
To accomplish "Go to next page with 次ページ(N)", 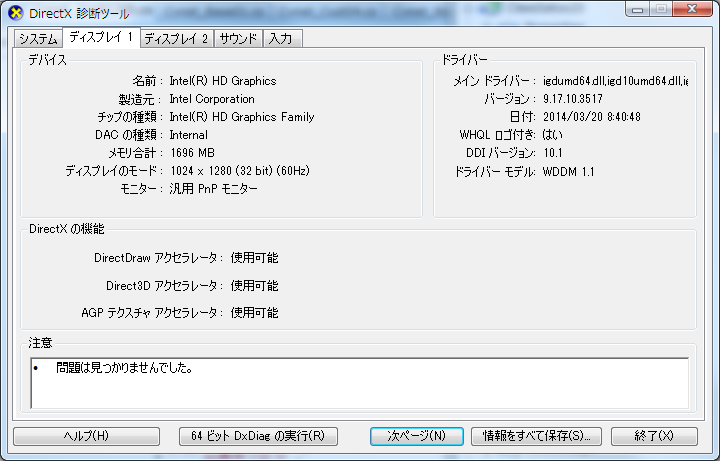I will [x=416, y=436].
